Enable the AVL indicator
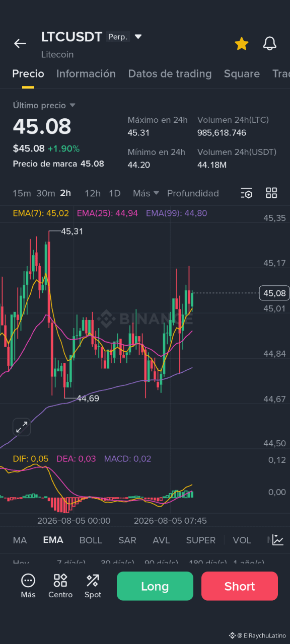This screenshot has width=290, height=644. click(161, 540)
